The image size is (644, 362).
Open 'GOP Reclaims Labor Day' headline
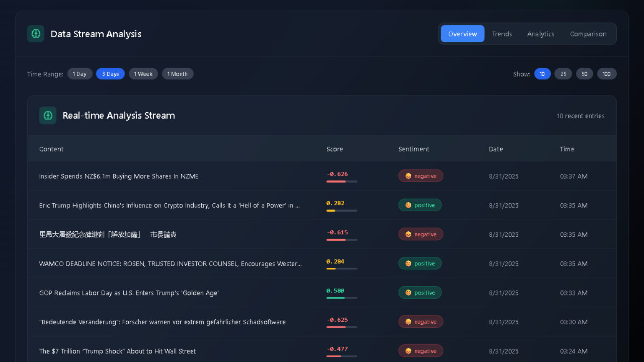[129, 293]
